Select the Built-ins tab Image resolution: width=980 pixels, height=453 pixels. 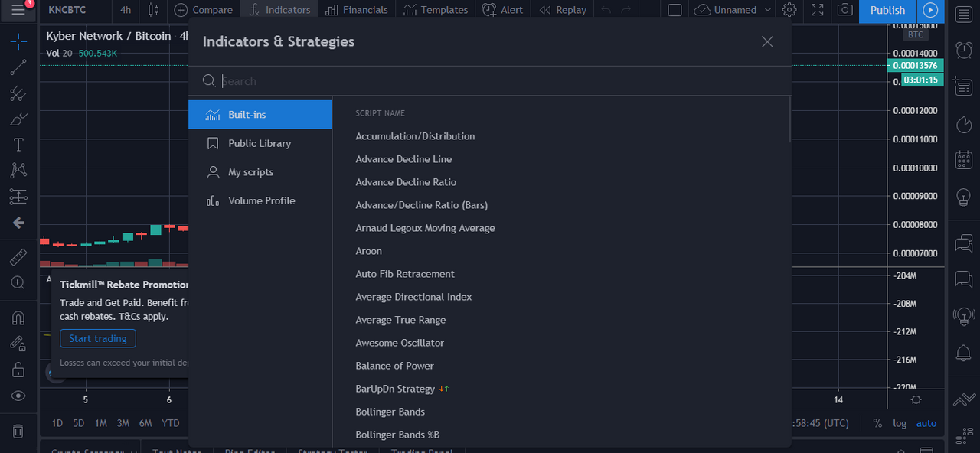click(x=260, y=115)
